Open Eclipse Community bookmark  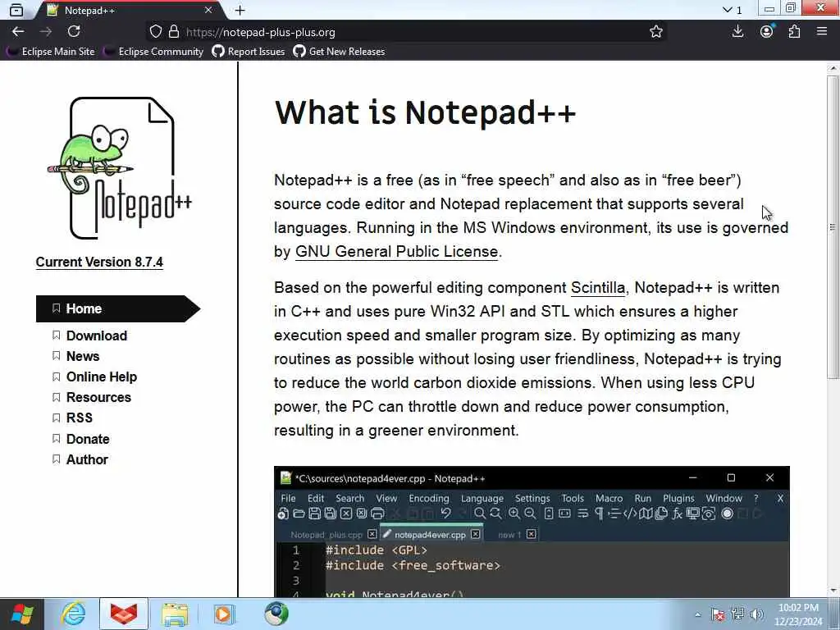click(154, 52)
